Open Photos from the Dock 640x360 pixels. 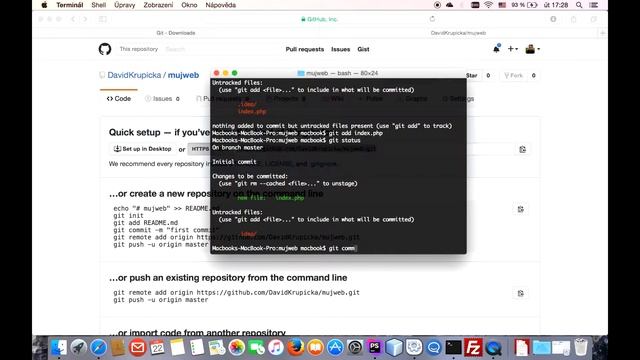tap(236, 348)
